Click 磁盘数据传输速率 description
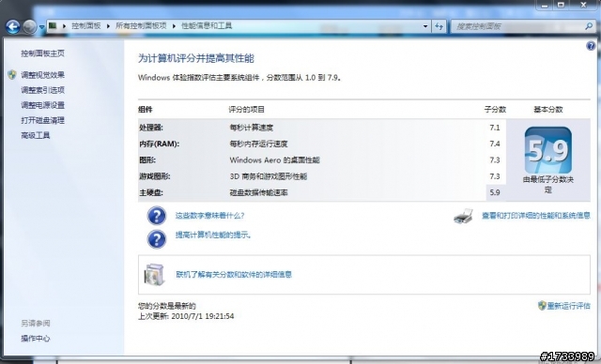The image size is (601, 364). point(258,192)
